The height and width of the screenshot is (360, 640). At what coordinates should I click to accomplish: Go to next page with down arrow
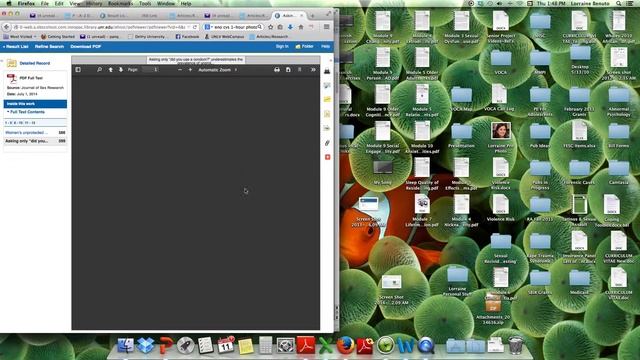pos(121,70)
